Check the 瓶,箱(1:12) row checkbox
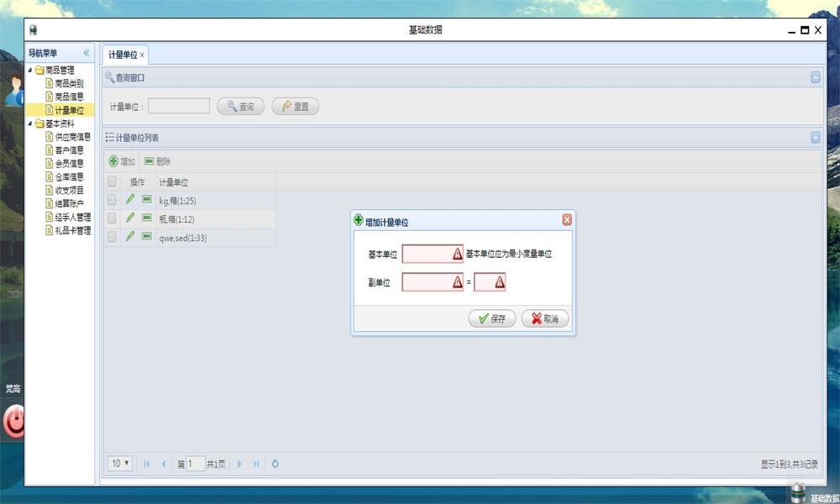 click(x=112, y=218)
